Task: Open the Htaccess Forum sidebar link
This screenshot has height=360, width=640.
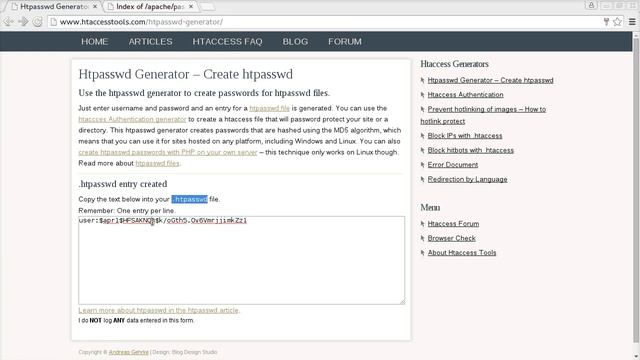Action: click(453, 224)
